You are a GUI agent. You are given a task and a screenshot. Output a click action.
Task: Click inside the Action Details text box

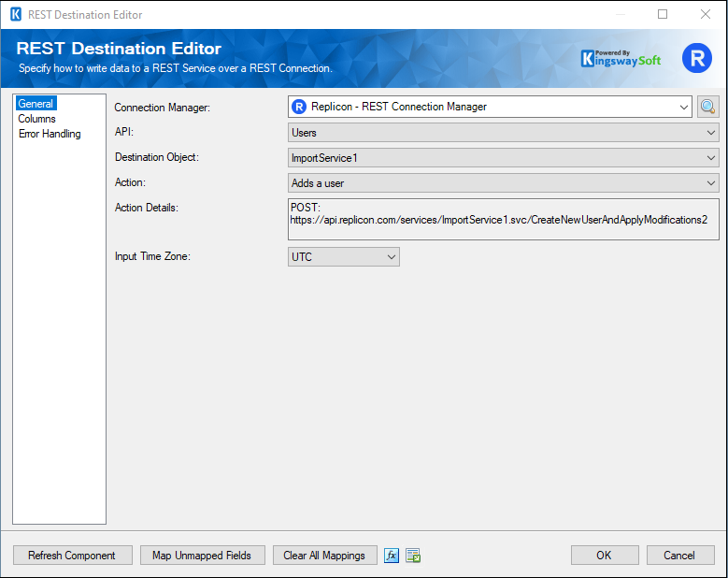(504, 219)
